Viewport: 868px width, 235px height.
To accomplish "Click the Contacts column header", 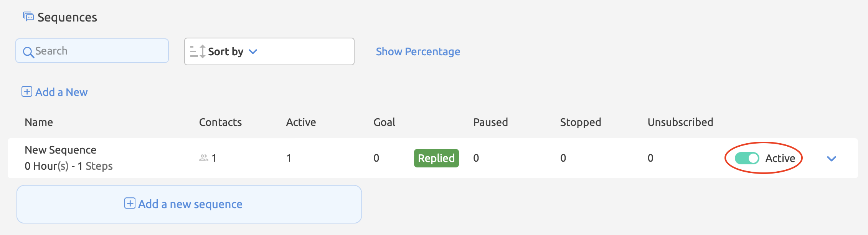I will [220, 122].
